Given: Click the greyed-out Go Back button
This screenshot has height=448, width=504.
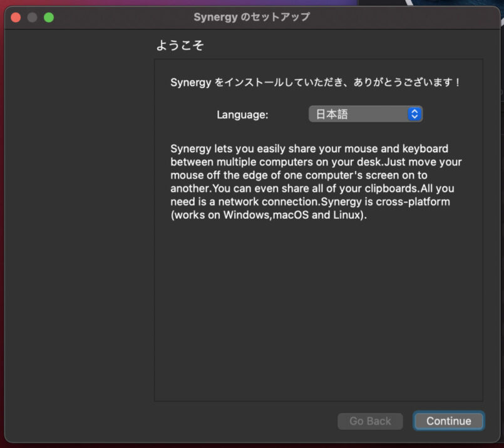Looking at the screenshot, I should 370,421.
